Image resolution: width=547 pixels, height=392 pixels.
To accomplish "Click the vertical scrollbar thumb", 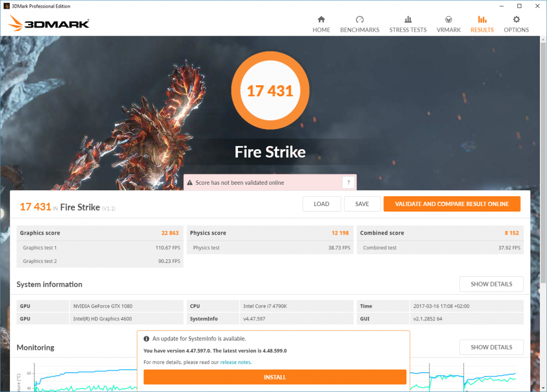I will [x=543, y=162].
